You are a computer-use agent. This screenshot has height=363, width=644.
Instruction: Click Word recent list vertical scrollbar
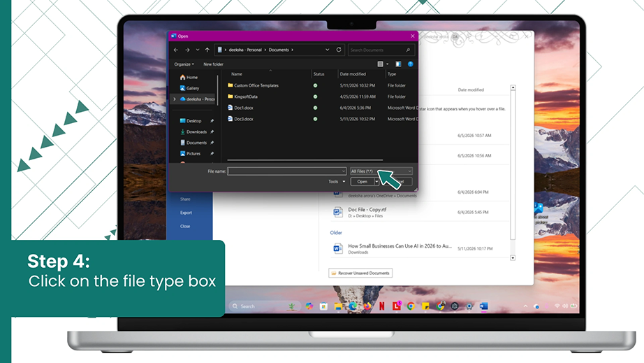pos(513,164)
